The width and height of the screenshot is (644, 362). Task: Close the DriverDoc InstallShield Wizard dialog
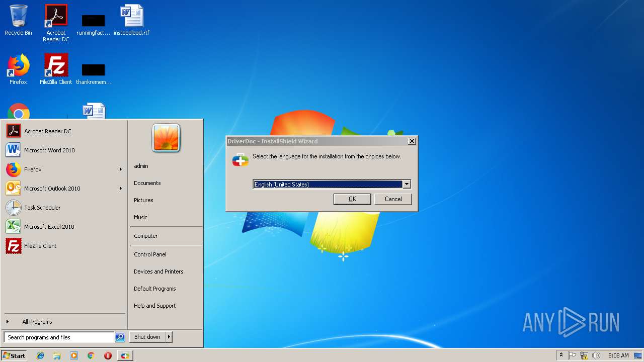412,141
